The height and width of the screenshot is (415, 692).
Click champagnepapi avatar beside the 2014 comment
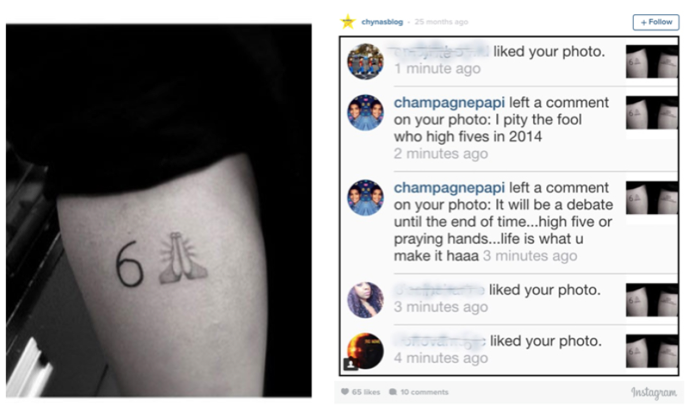[x=365, y=113]
